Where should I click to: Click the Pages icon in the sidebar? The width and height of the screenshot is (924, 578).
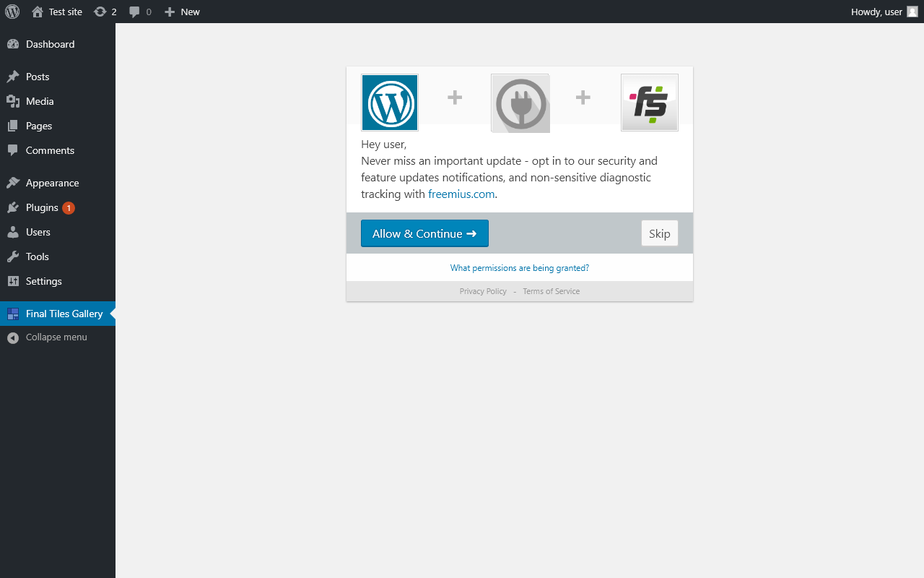tap(13, 126)
